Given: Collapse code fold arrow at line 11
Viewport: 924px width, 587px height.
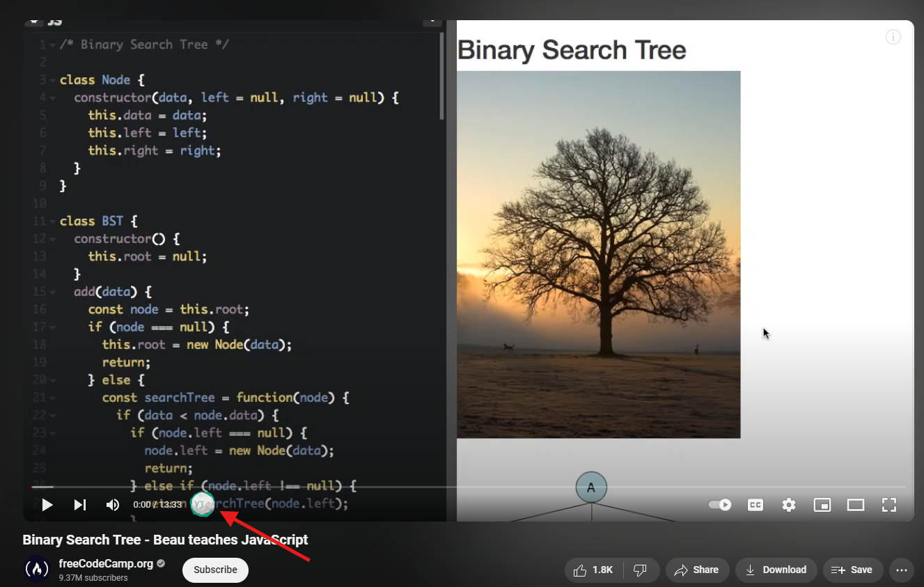Looking at the screenshot, I should point(52,221).
